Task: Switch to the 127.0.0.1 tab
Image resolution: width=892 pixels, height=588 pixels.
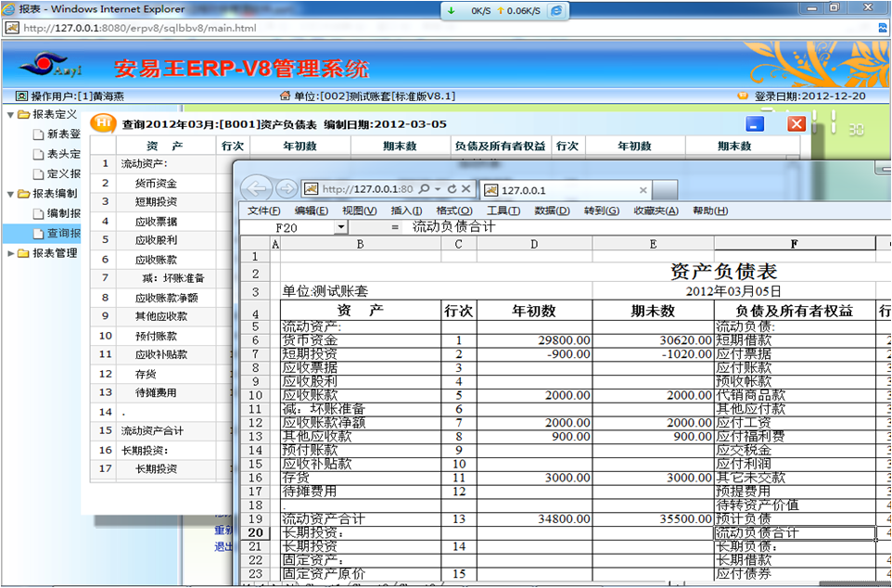Action: 566,190
